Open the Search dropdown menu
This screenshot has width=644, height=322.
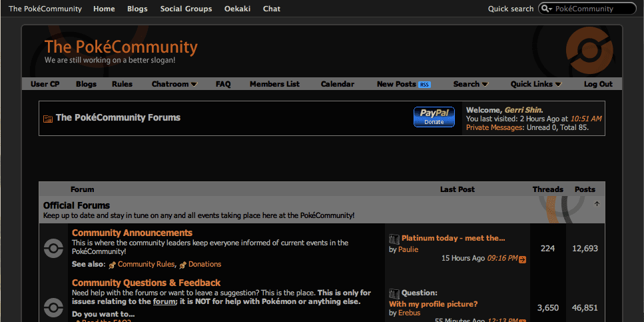471,84
